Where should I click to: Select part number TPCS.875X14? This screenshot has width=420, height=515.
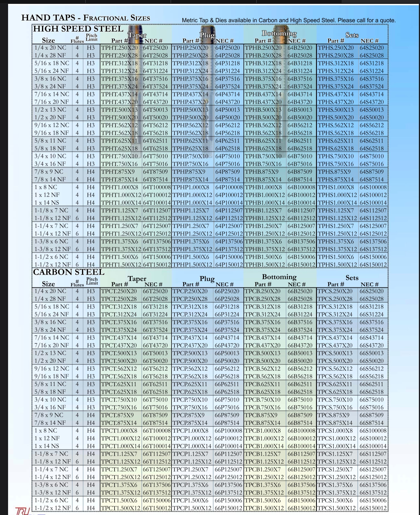tap(335, 423)
